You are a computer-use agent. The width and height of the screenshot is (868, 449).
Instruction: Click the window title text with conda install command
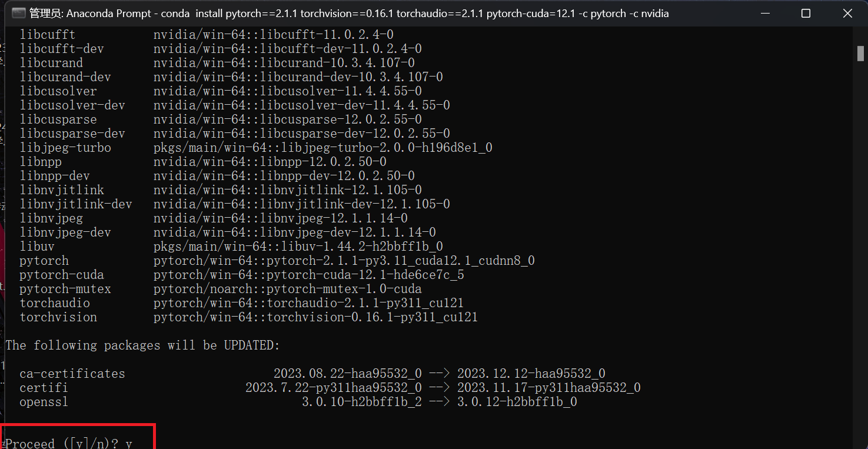point(349,13)
